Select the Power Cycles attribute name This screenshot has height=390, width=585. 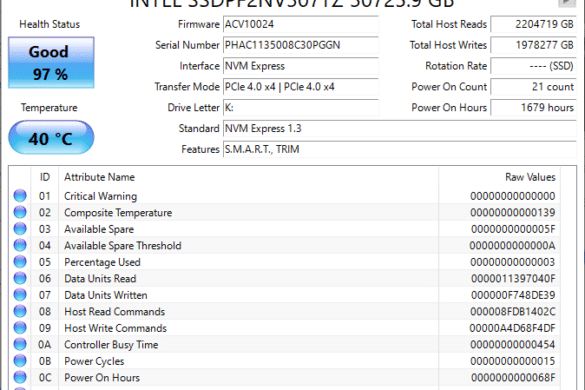tap(94, 361)
